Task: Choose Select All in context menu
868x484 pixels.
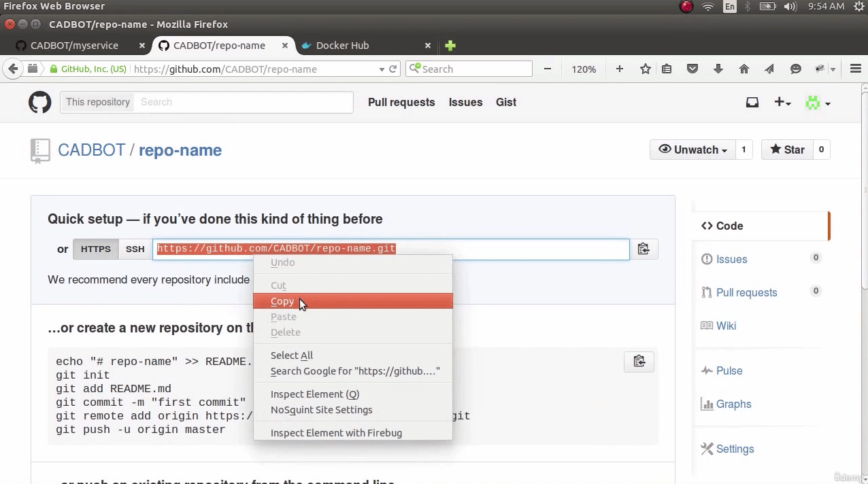Action: coord(352,355)
